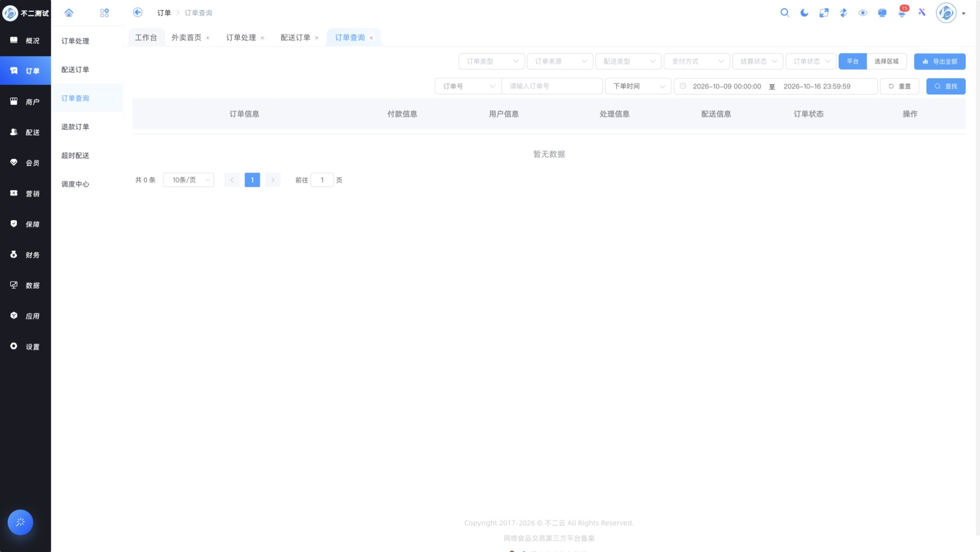
Task: Expand the 结算状态 dropdown
Action: (758, 62)
